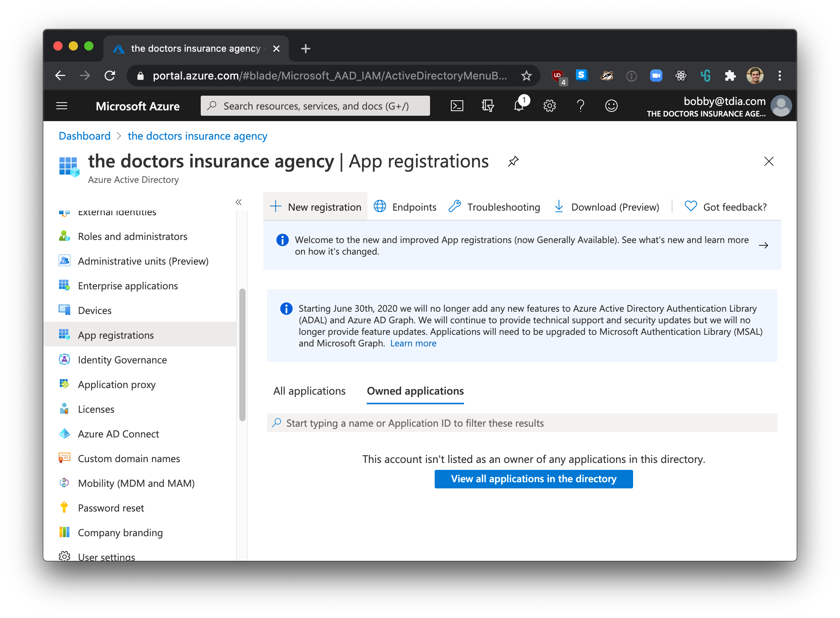Open the Help question mark
Viewport: 840px width, 618px height.
(x=580, y=106)
